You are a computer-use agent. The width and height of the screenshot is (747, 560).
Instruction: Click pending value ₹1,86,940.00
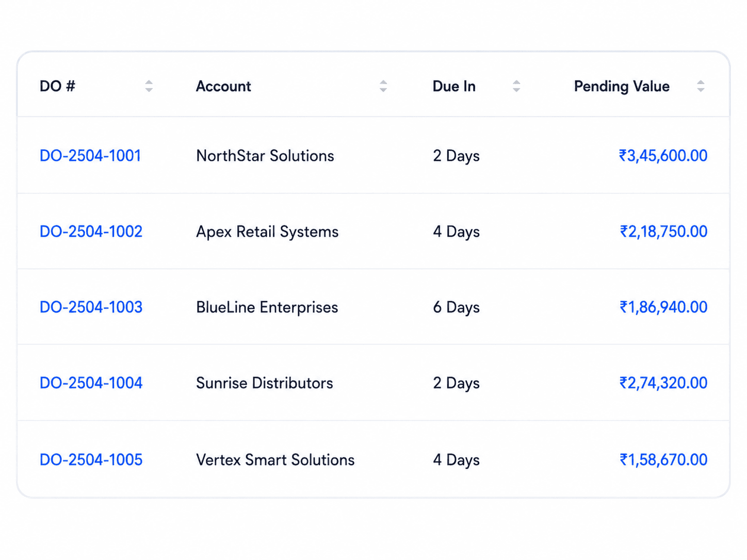coord(663,307)
